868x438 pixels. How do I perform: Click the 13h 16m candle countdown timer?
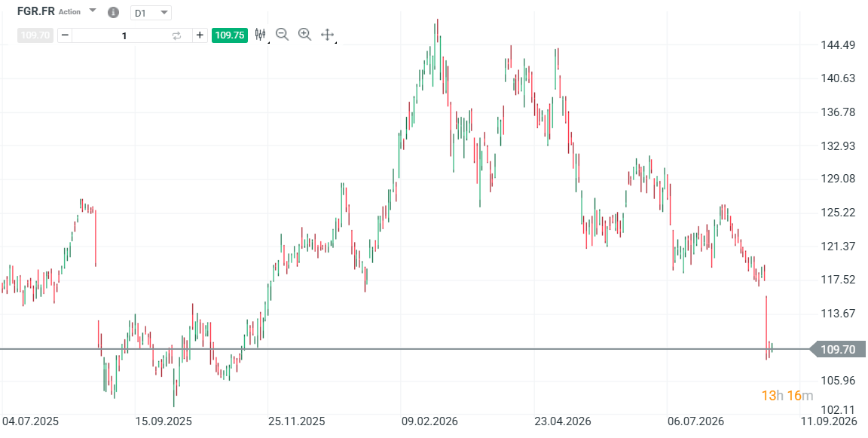click(x=787, y=395)
